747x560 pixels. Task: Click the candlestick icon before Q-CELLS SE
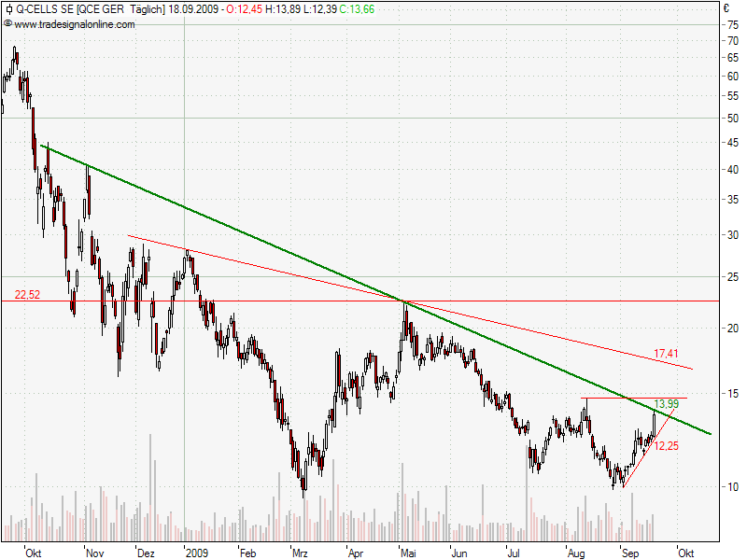[x=8, y=9]
